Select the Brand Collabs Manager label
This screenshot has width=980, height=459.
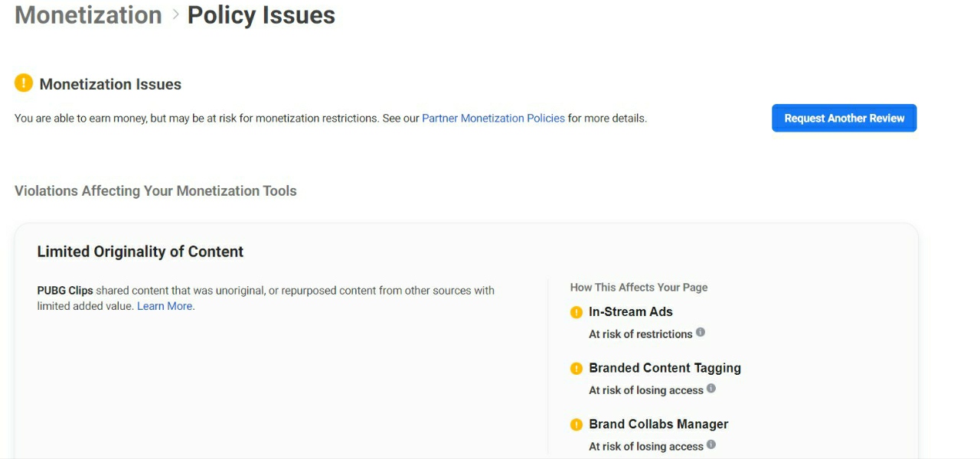click(x=658, y=424)
